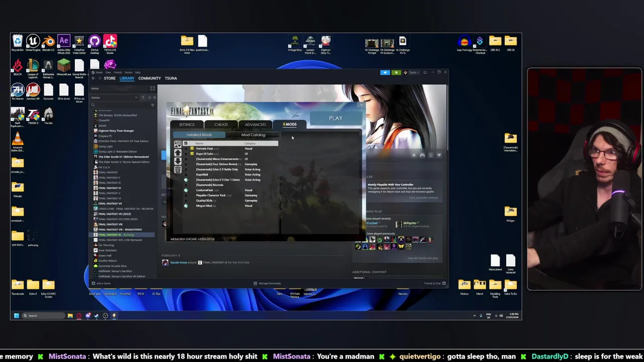Open View controller settings link

424,198
